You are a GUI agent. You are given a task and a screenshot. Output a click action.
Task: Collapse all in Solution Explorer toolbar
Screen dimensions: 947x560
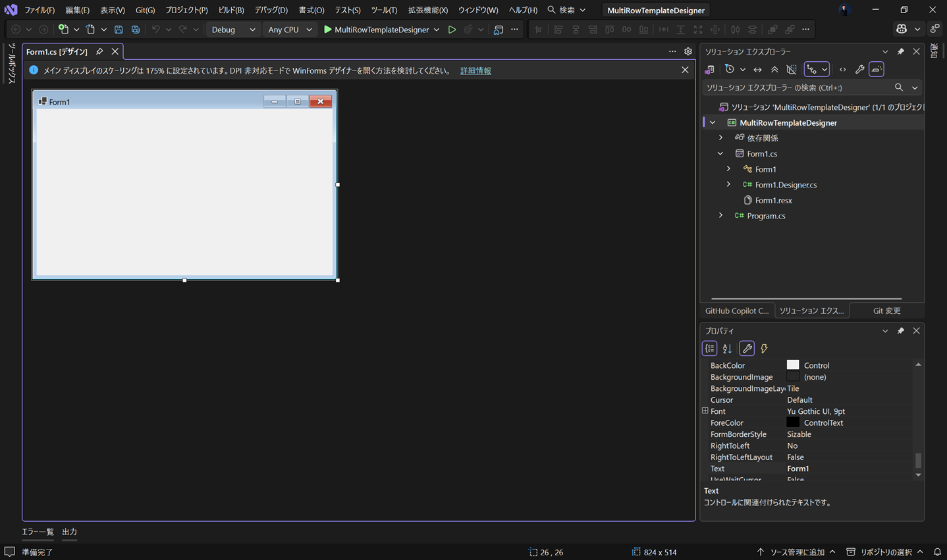(774, 69)
